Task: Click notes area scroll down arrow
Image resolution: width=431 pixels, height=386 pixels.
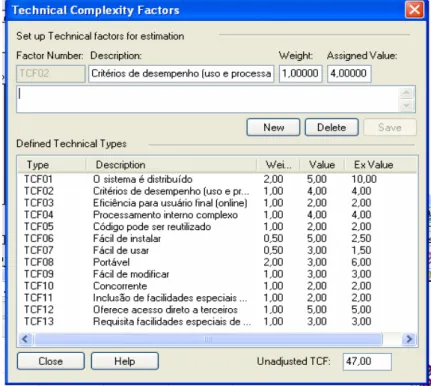Action: pyautogui.click(x=407, y=106)
